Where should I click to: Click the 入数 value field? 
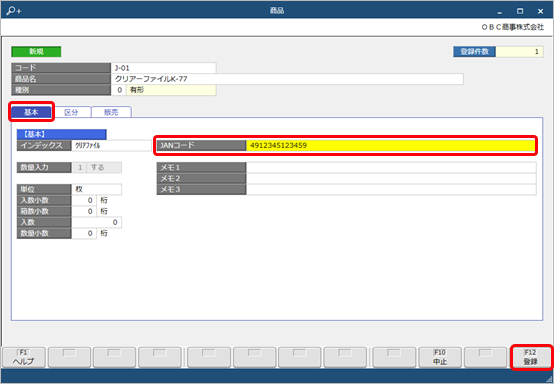coord(96,222)
